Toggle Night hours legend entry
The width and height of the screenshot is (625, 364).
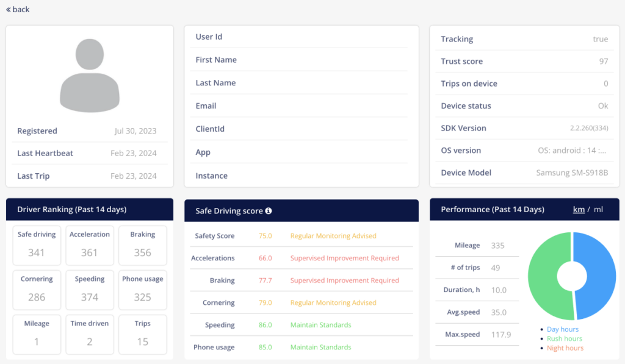tap(565, 348)
